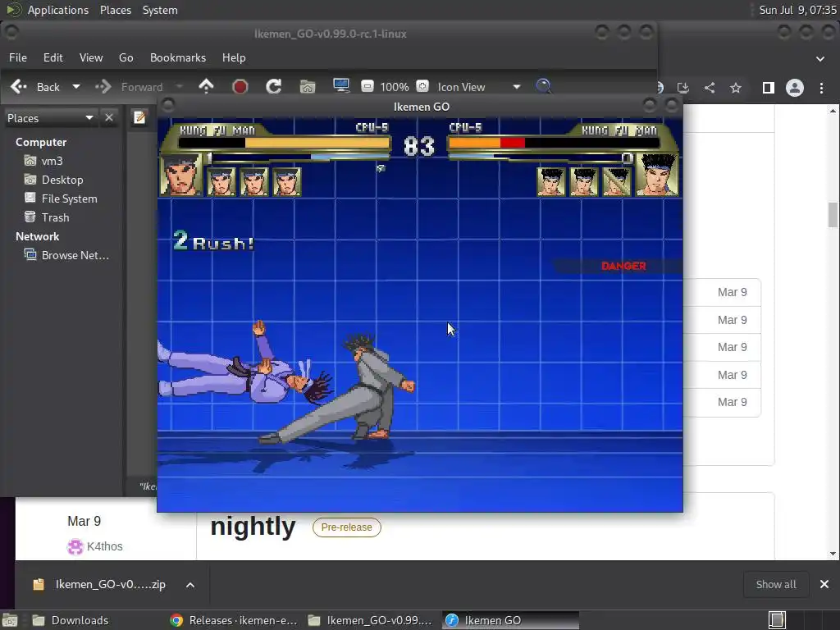Open the Places menu in top panel
Screen dimensions: 840x630
click(116, 10)
